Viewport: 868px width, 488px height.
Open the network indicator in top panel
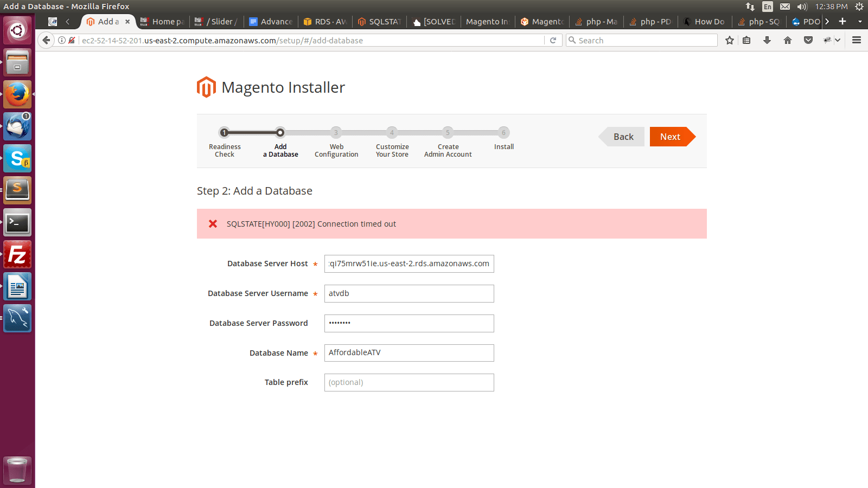tap(750, 7)
